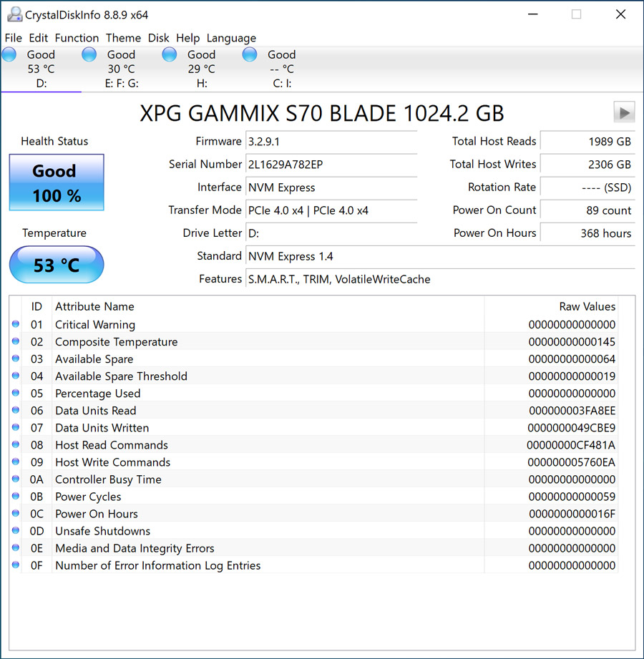The height and width of the screenshot is (659, 644).
Task: Click status dot for Data Units Written row
Action: (16, 427)
